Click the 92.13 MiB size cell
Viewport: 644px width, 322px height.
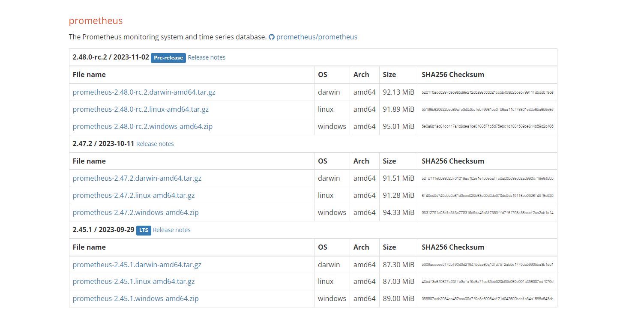(398, 92)
